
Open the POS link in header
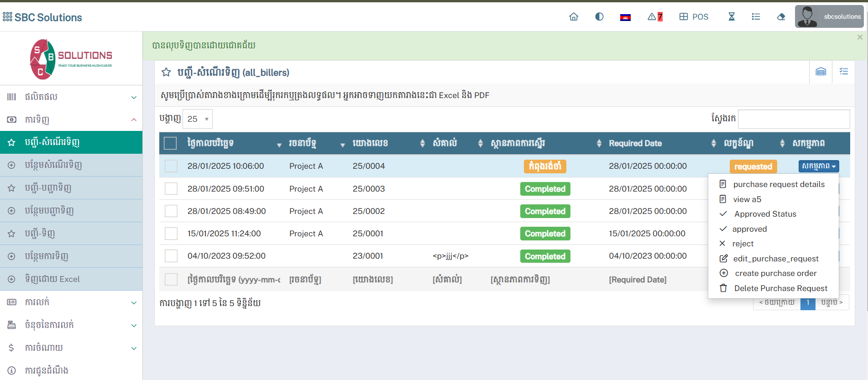pyautogui.click(x=694, y=17)
